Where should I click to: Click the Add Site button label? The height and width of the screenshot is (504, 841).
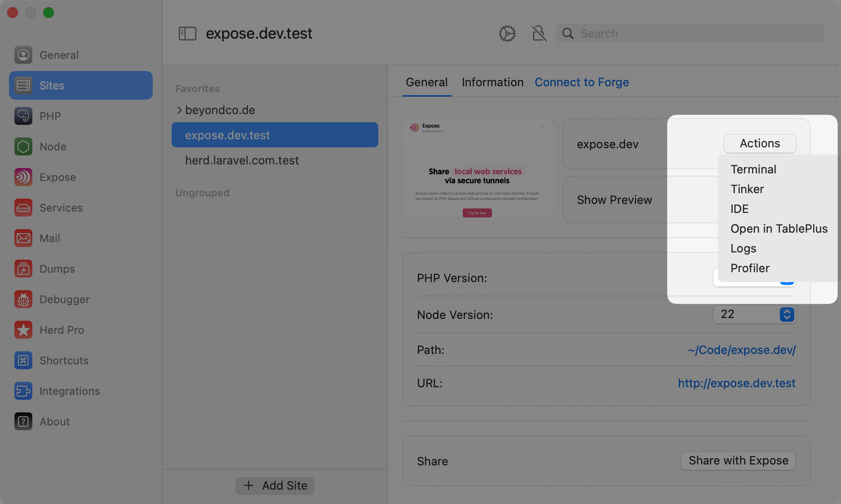pos(285,486)
